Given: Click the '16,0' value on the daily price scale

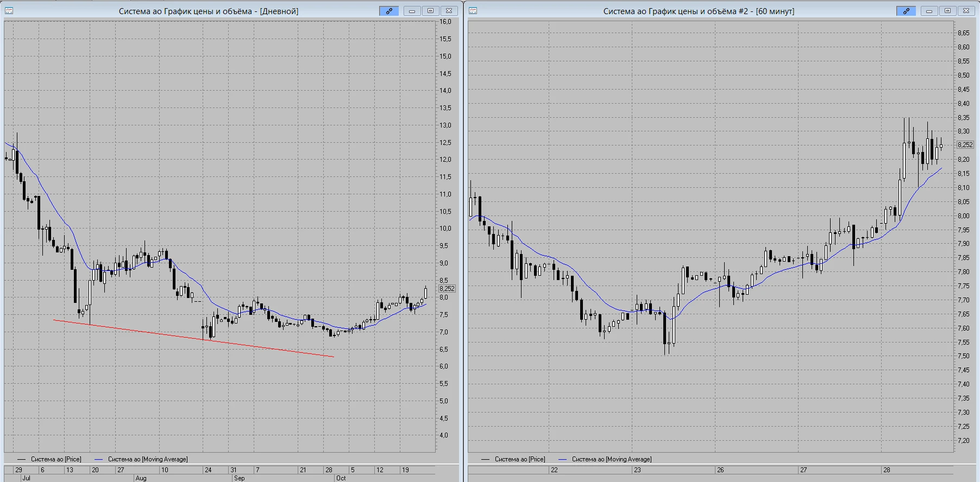Looking at the screenshot, I should pos(445,22).
